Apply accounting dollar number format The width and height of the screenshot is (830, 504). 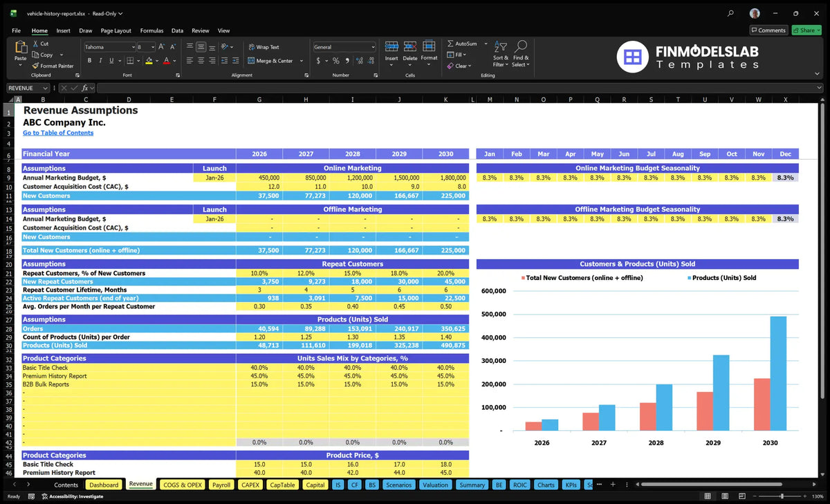318,61
